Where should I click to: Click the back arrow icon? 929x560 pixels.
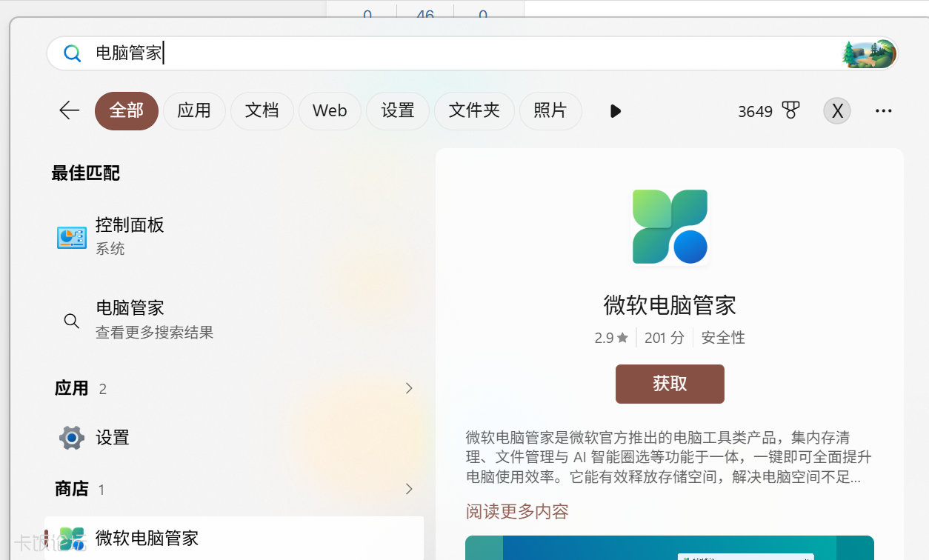[x=69, y=111]
